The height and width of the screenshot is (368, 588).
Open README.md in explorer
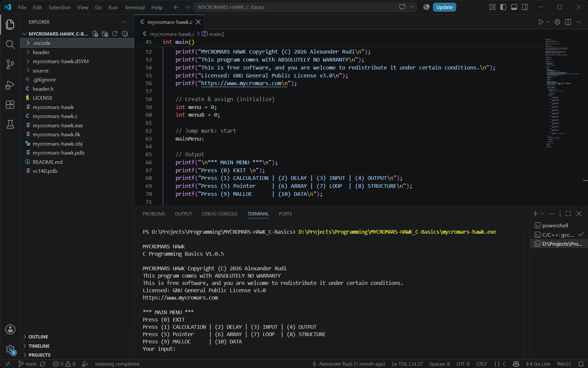pyautogui.click(x=77, y=162)
